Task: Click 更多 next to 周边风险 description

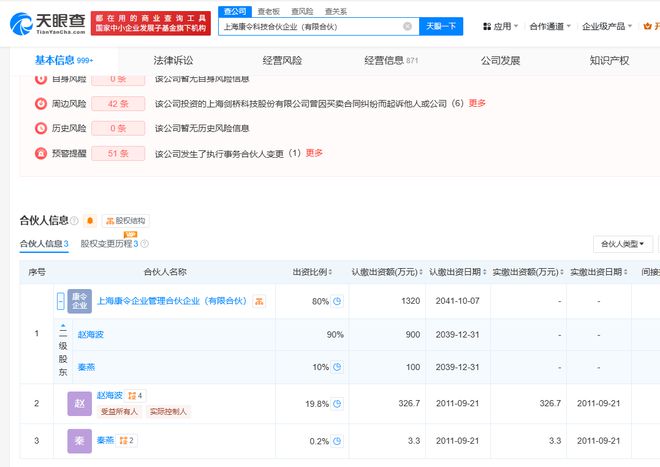Action: click(477, 103)
